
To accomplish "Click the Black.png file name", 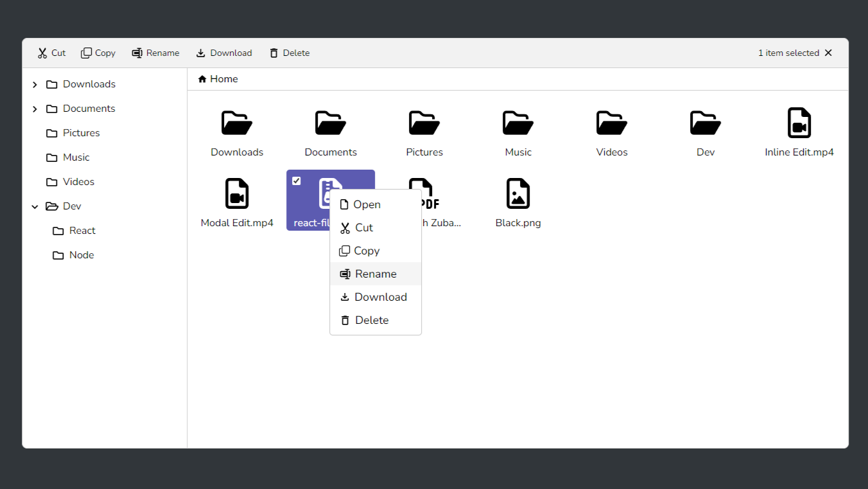I will 518,223.
